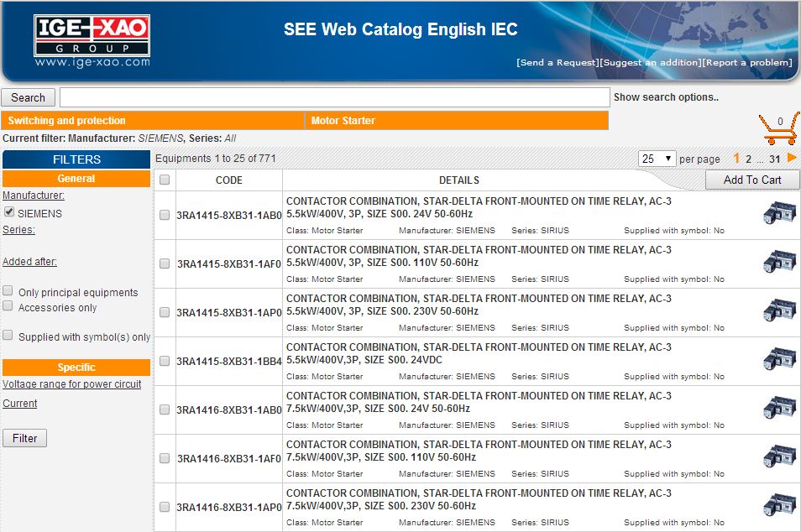Enable Only principal equipments filter
801x532 pixels.
(8, 290)
